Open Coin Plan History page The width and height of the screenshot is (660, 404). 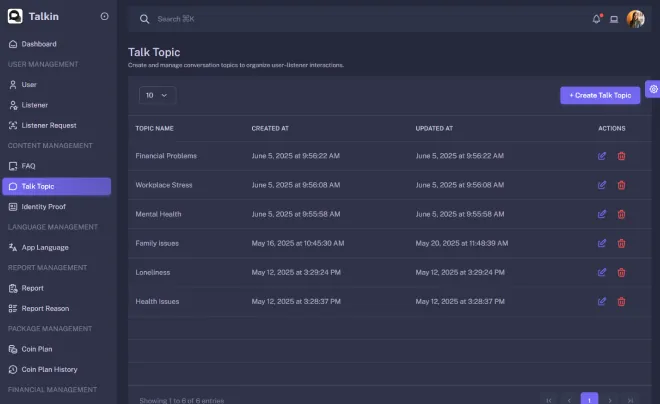(56, 369)
